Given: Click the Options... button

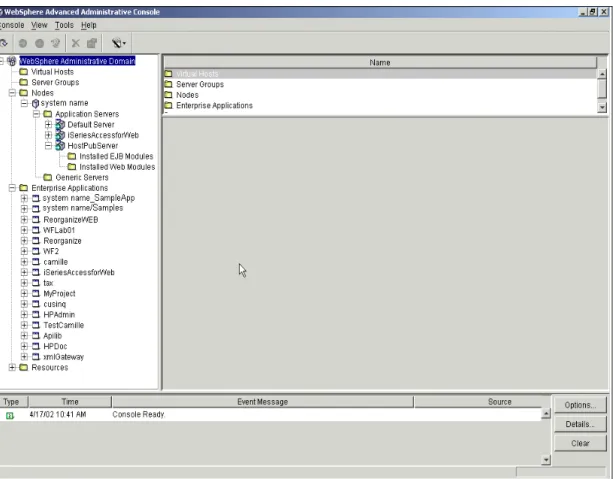Looking at the screenshot, I should tap(580, 405).
